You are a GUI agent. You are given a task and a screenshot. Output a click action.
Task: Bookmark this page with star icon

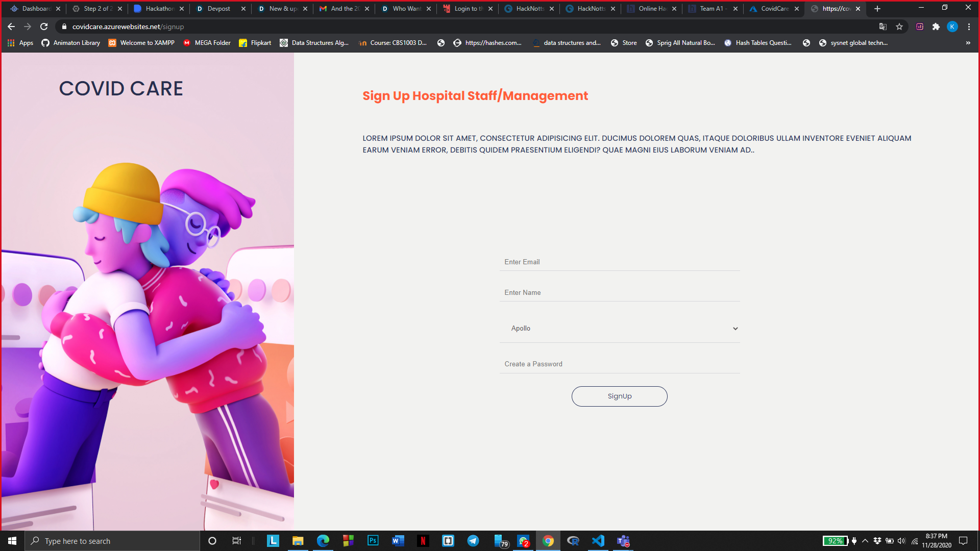(x=899, y=27)
